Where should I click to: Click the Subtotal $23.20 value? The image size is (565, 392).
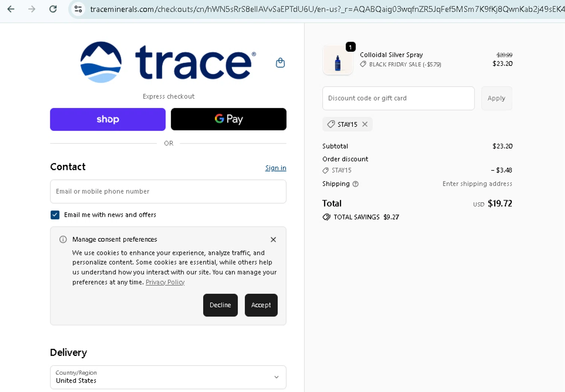click(x=502, y=146)
